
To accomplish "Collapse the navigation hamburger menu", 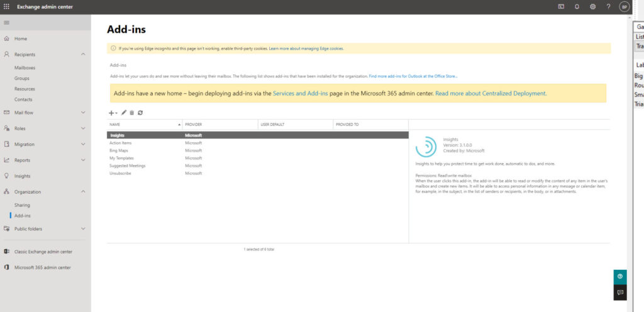I will click(x=6, y=23).
